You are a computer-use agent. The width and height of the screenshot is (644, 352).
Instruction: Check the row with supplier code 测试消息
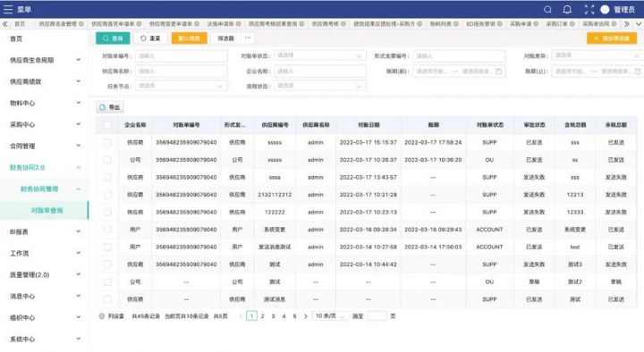pos(107,299)
